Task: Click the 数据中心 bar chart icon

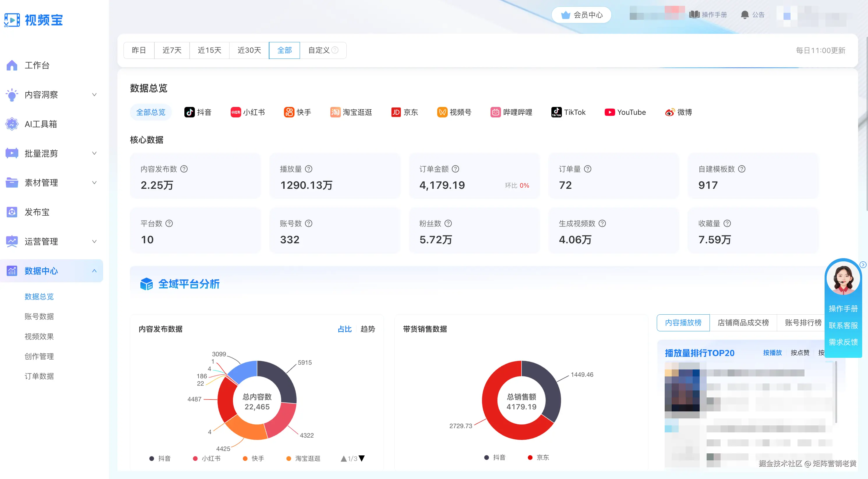Action: coord(12,271)
